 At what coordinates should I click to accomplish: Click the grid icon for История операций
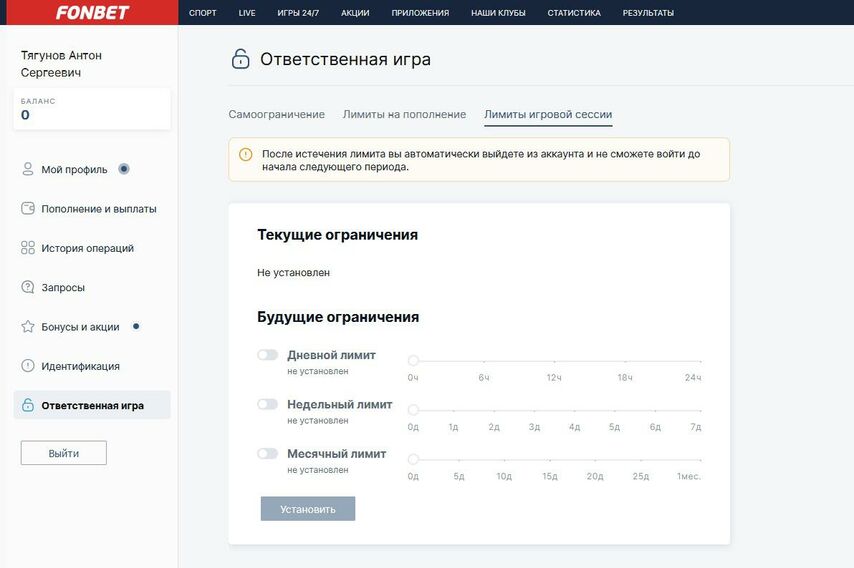pyautogui.click(x=28, y=248)
